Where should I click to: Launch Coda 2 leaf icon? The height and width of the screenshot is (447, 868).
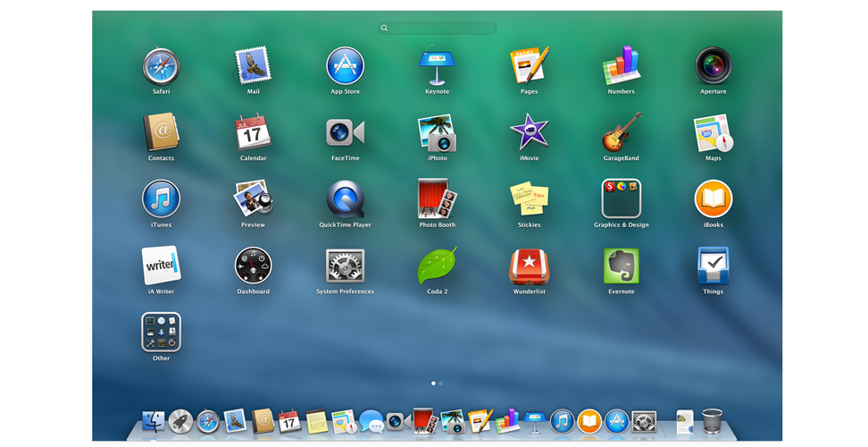(x=437, y=266)
